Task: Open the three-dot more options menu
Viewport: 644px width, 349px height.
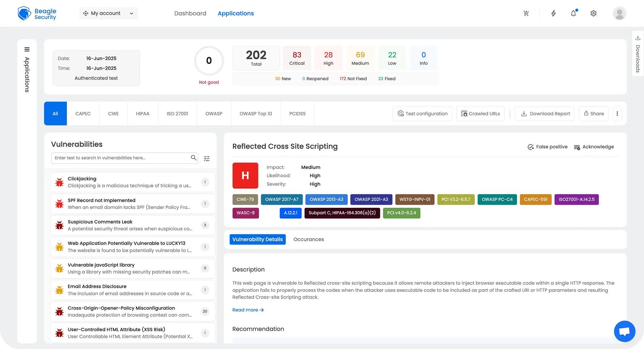Action: pos(617,114)
